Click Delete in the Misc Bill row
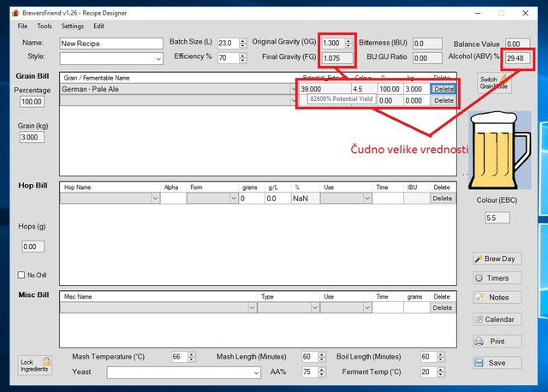 tap(443, 308)
